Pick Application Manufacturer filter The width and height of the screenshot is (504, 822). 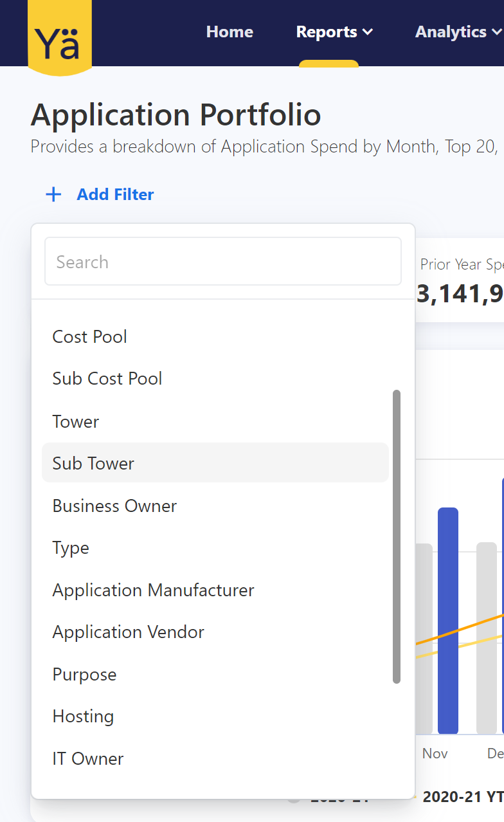pyautogui.click(x=153, y=590)
